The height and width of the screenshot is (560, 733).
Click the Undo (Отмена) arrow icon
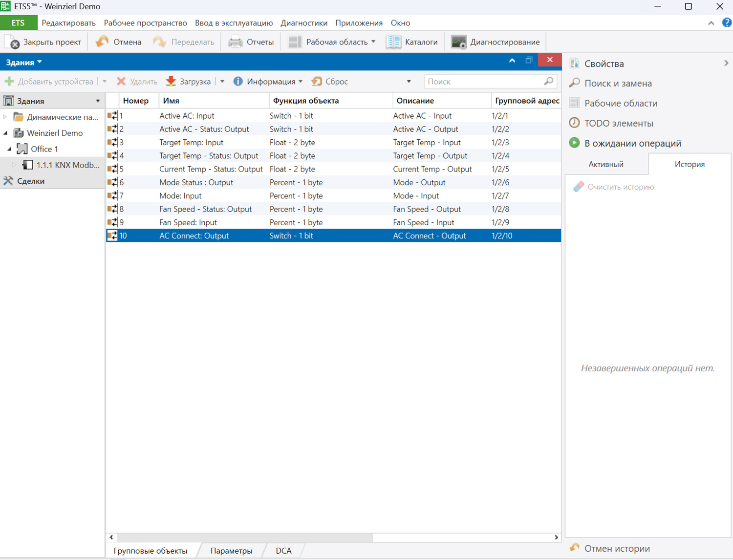coord(102,42)
